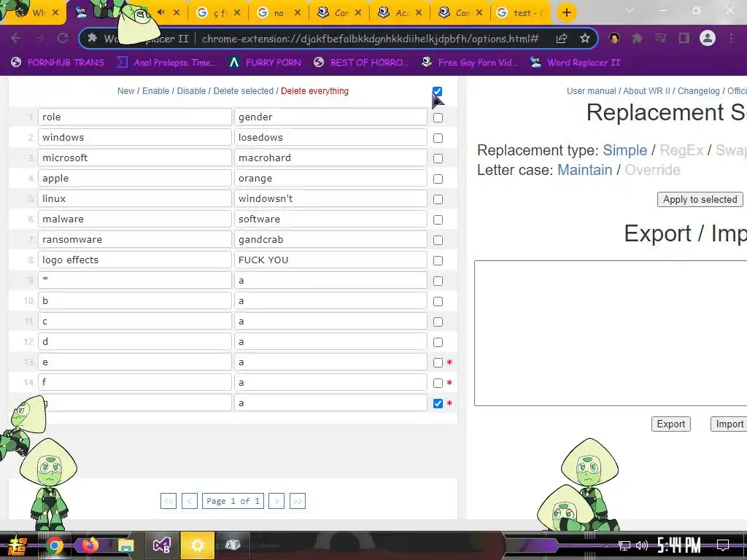Switch to the test Google tab

click(x=521, y=13)
